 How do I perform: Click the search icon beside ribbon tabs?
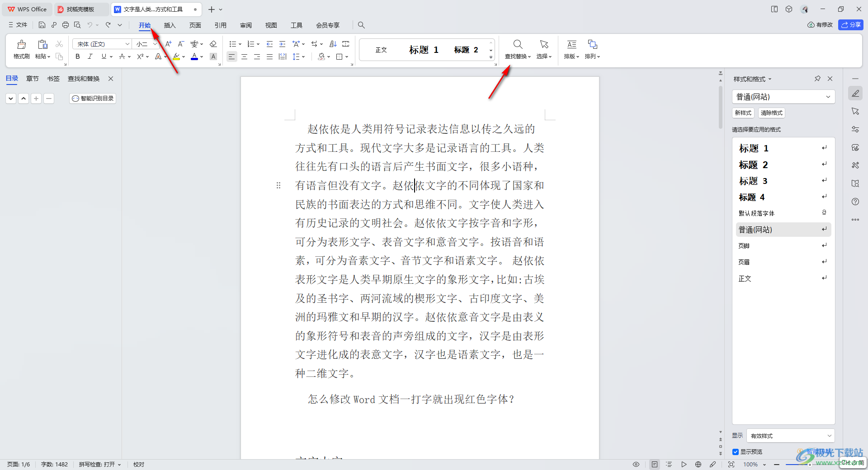coord(361,25)
